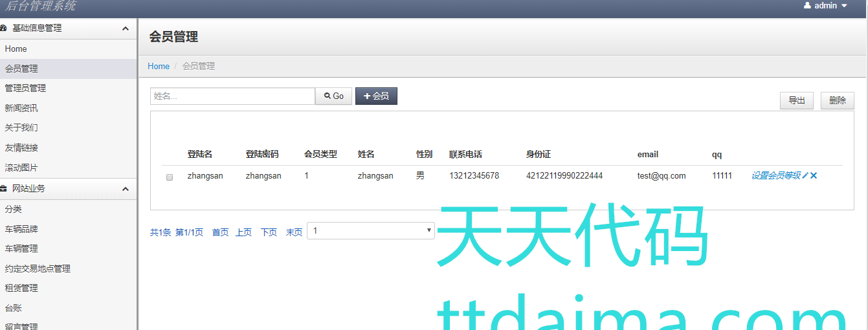Screen dimensions: 868x330
Task: Click the 设置会员等级 link
Action: (775, 176)
